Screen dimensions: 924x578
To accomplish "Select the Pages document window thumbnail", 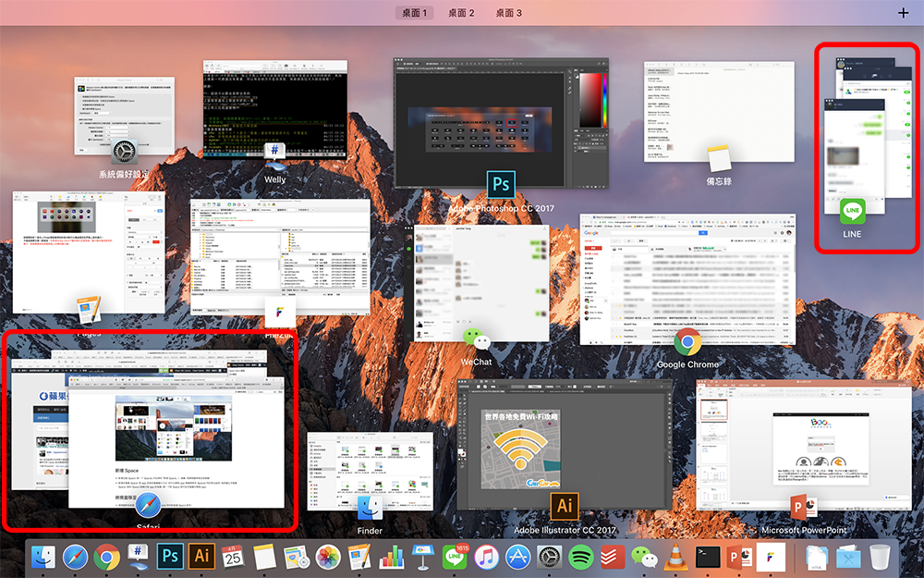I will click(x=89, y=252).
